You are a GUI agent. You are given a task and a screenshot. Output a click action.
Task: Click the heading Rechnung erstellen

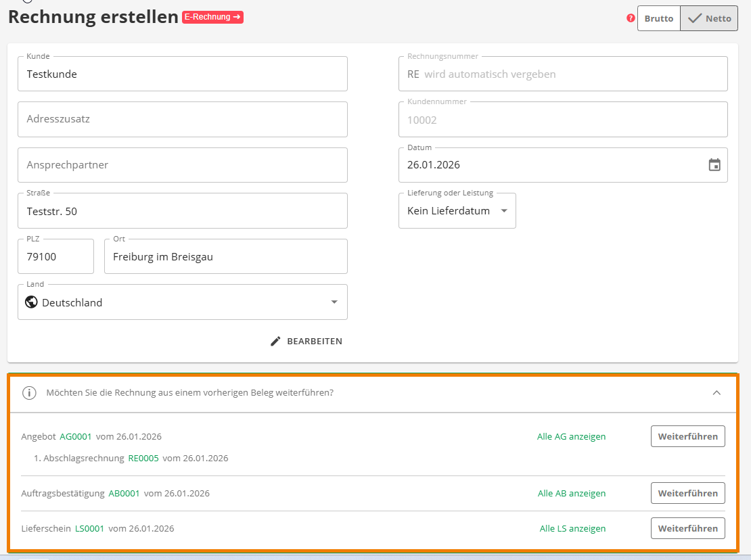(93, 17)
